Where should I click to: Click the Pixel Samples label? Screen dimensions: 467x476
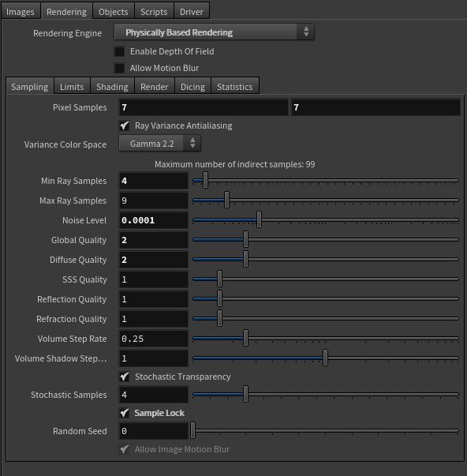pos(80,107)
